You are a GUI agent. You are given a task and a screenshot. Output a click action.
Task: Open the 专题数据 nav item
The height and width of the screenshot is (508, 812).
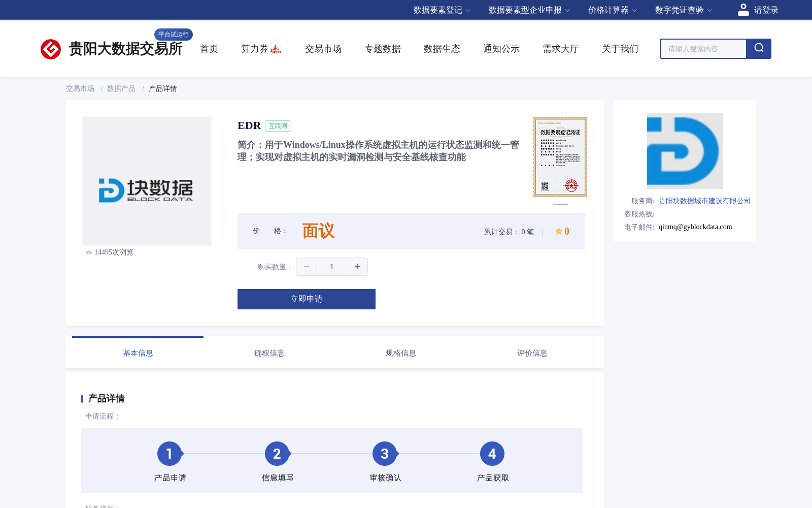coord(383,49)
